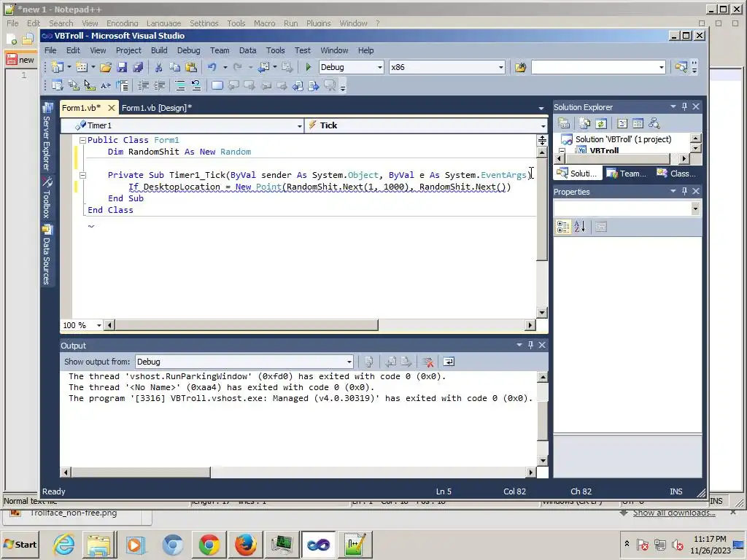Toggle word wrap in Output window
Image resolution: width=747 pixels, height=560 pixels.
pyautogui.click(x=449, y=362)
